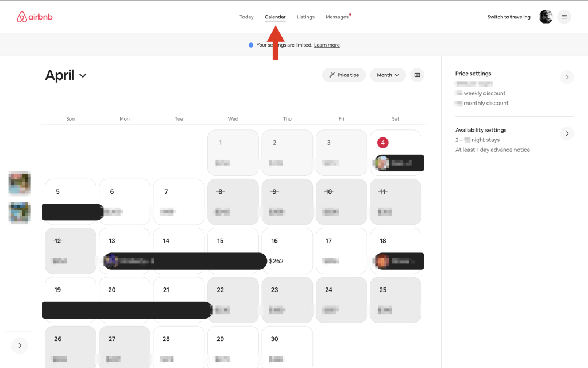Select the second listing thumbnail
The height and width of the screenshot is (368, 588).
click(20, 212)
